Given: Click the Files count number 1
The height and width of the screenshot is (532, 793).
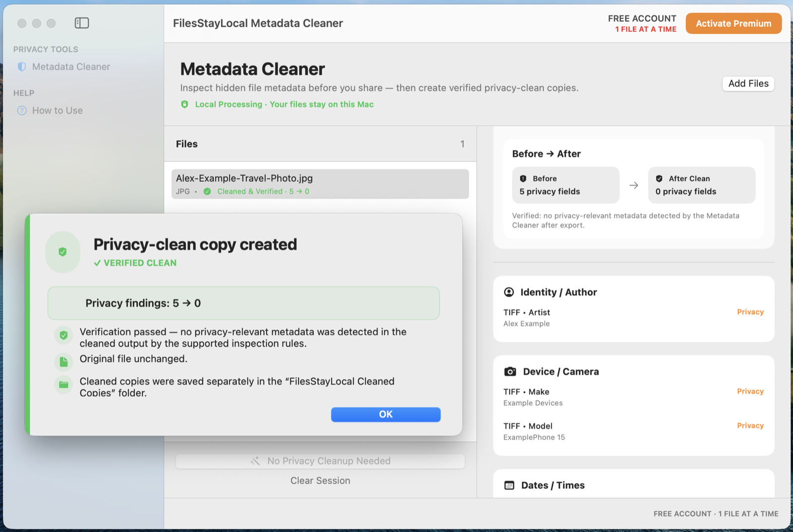Looking at the screenshot, I should (x=462, y=144).
